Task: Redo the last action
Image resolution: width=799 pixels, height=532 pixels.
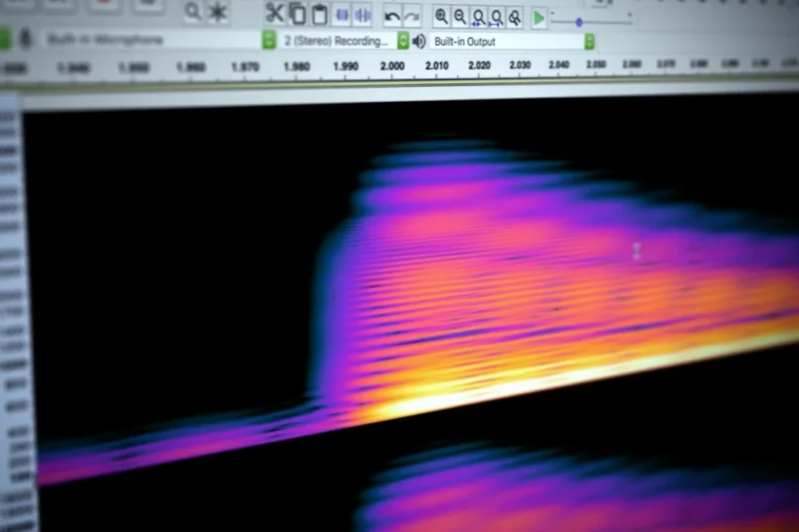Action: click(x=411, y=17)
